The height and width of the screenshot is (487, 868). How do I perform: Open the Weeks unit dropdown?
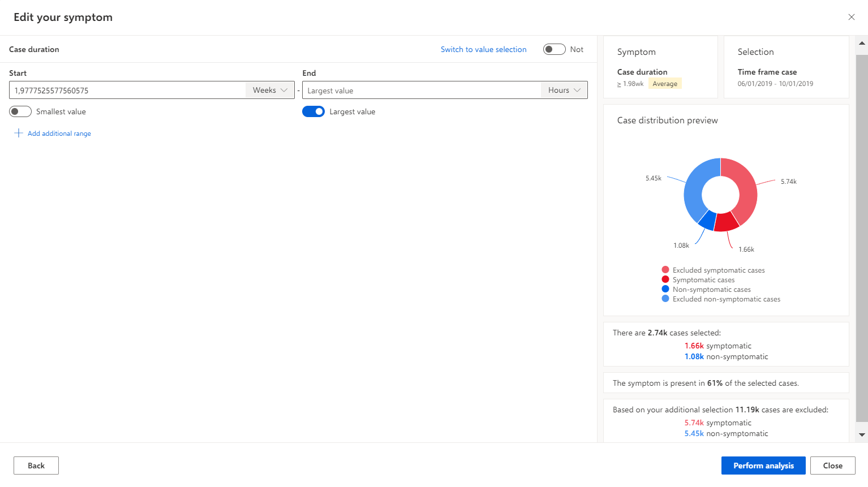point(270,90)
